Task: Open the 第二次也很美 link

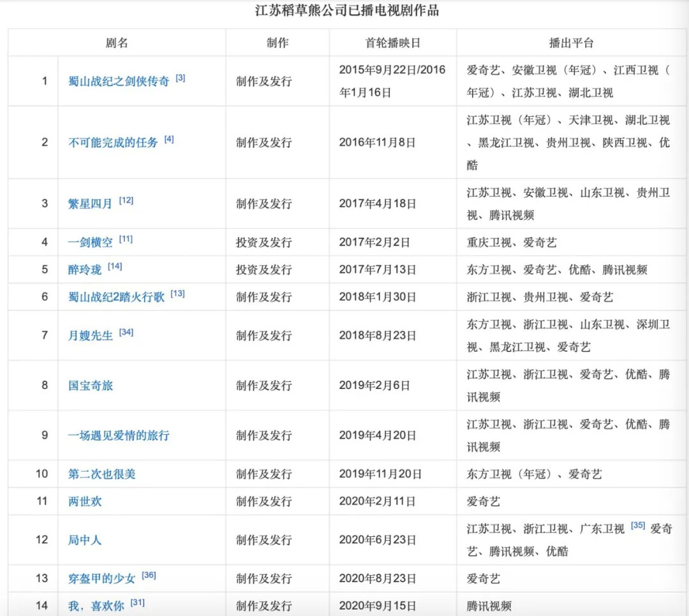Action: [101, 474]
